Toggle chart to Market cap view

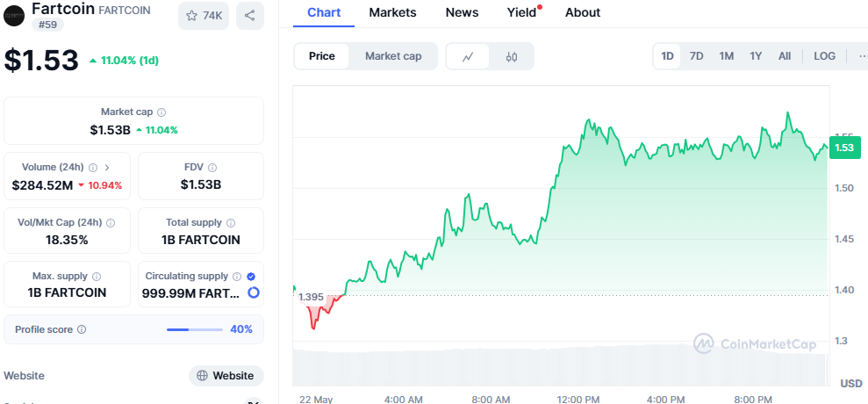tap(393, 56)
